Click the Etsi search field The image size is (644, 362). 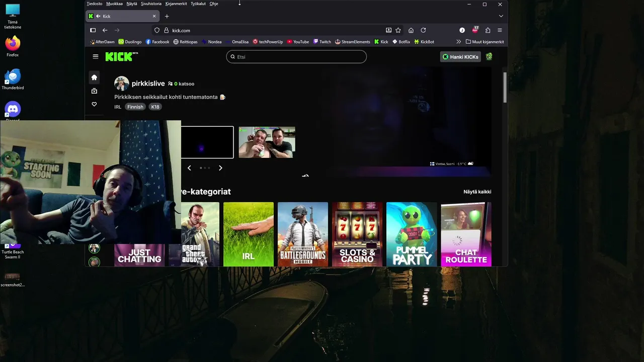click(296, 57)
